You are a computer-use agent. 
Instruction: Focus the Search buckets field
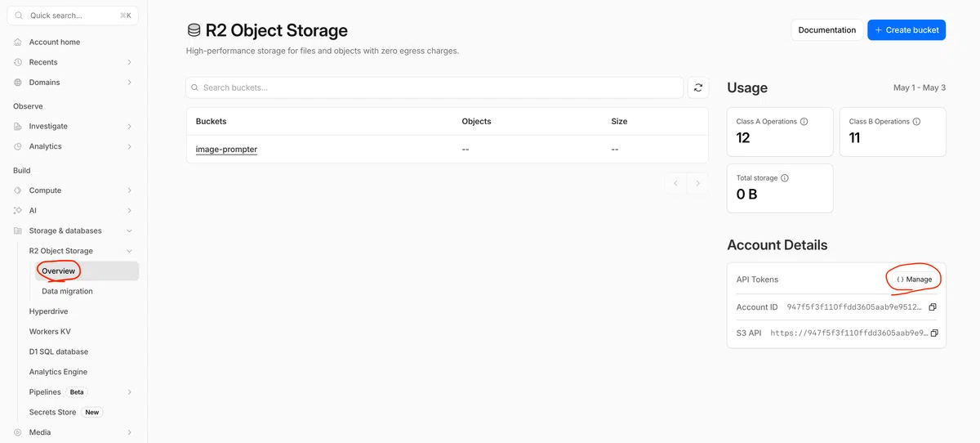click(x=434, y=87)
